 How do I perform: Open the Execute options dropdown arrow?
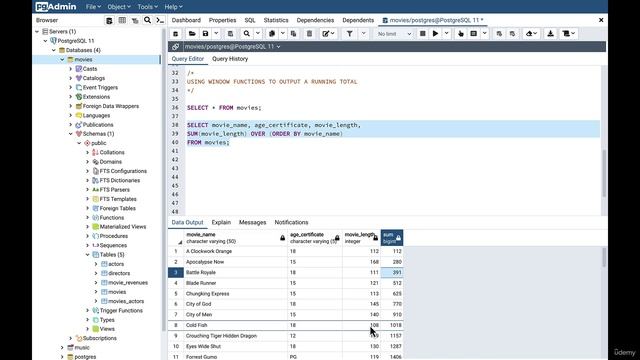[x=447, y=34]
